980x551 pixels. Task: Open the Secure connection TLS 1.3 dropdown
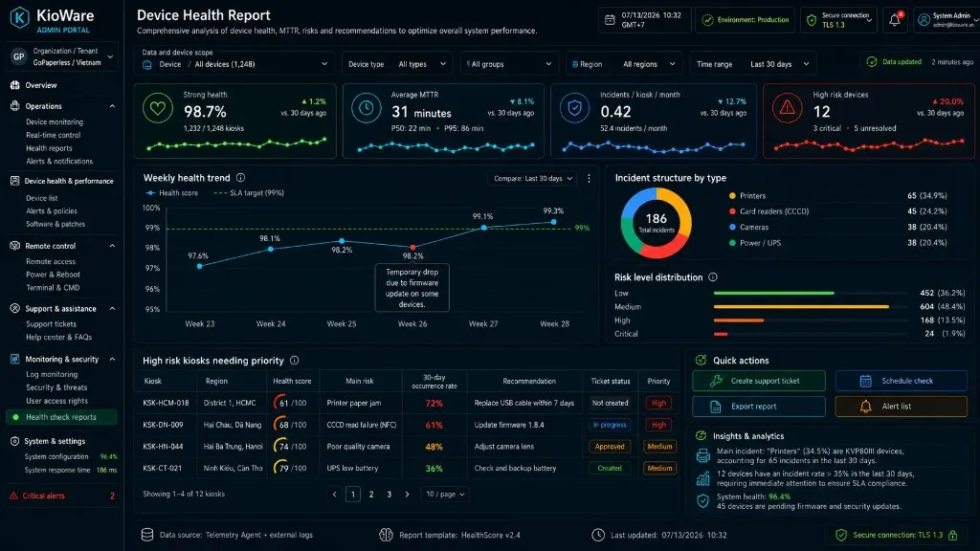coord(838,20)
